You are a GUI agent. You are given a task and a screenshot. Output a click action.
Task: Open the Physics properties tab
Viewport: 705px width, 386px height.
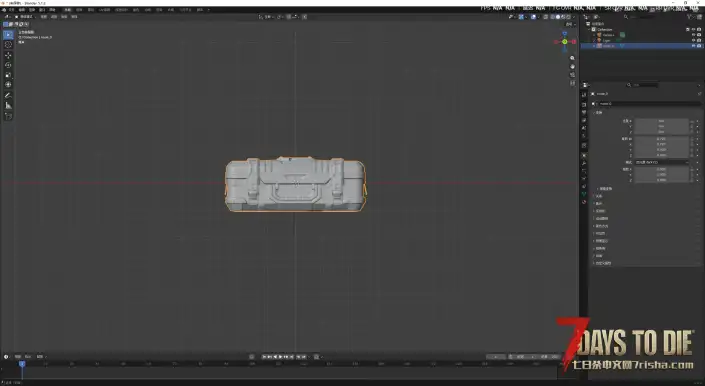pos(584,177)
